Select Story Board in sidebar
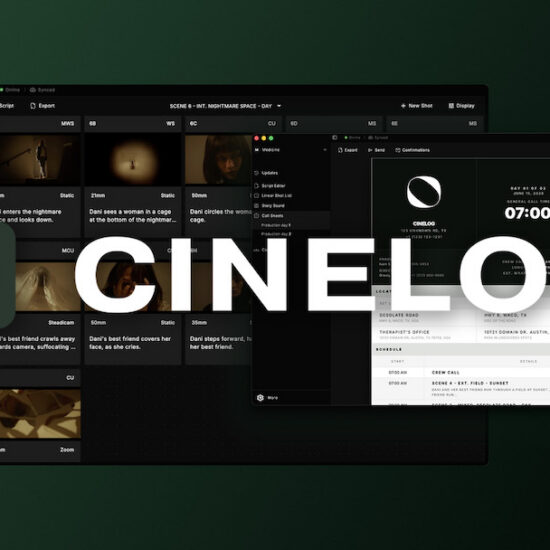The image size is (550, 550). [273, 206]
